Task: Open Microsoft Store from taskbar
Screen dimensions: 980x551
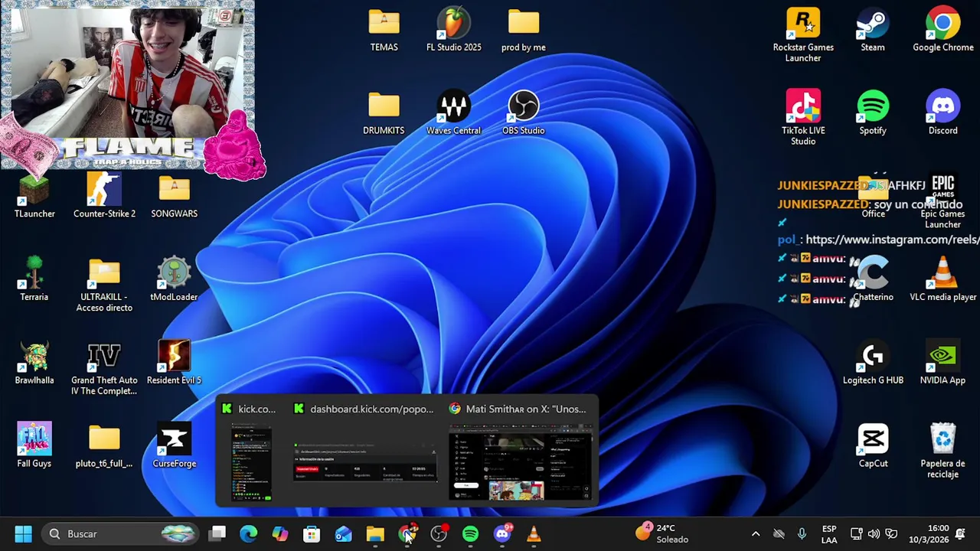Action: coord(312,533)
